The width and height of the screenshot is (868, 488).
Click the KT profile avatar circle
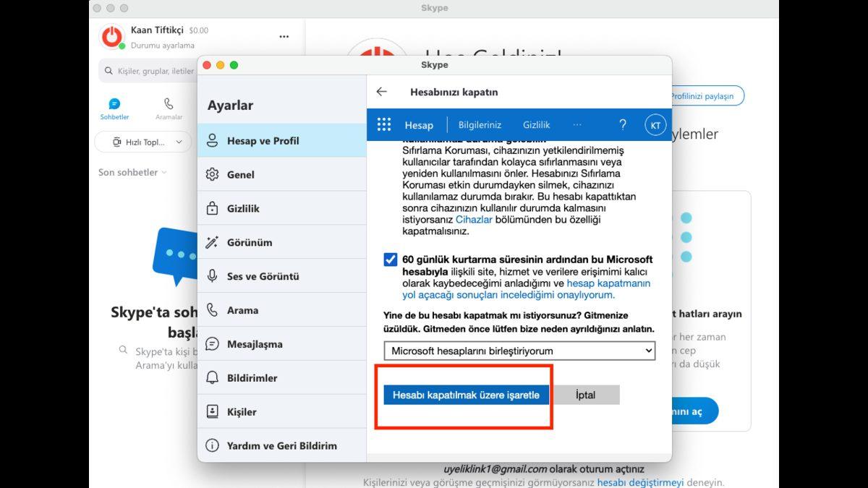coord(655,124)
